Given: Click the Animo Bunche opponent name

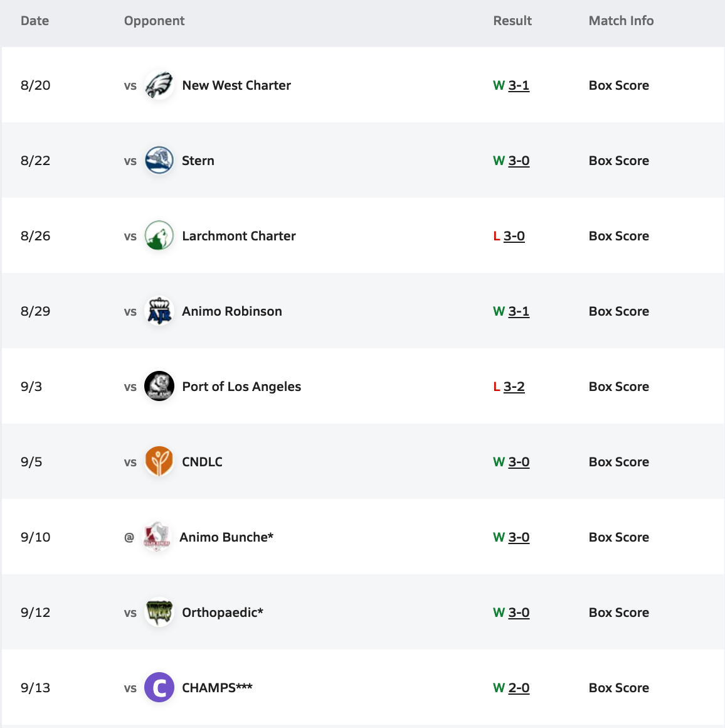Looking at the screenshot, I should (226, 537).
